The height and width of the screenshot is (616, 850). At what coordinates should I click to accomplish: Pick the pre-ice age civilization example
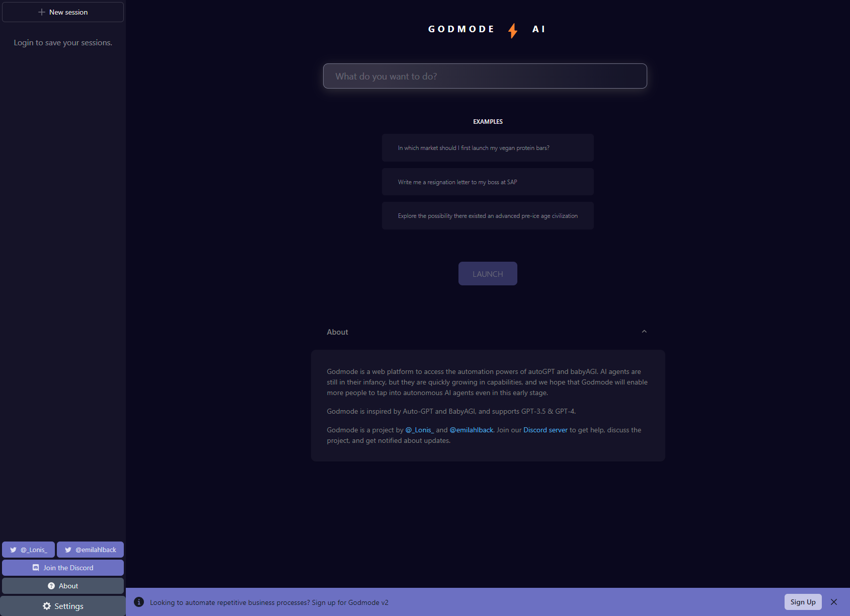488,216
